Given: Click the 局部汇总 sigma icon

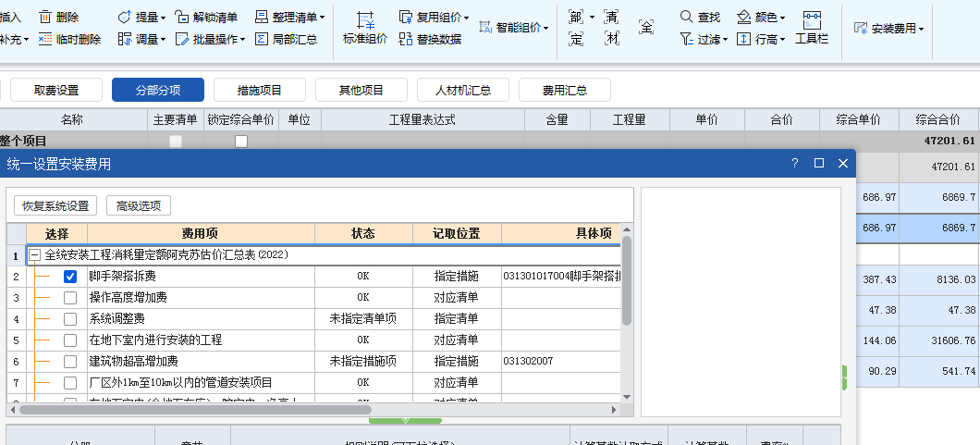Looking at the screenshot, I should pos(262,39).
